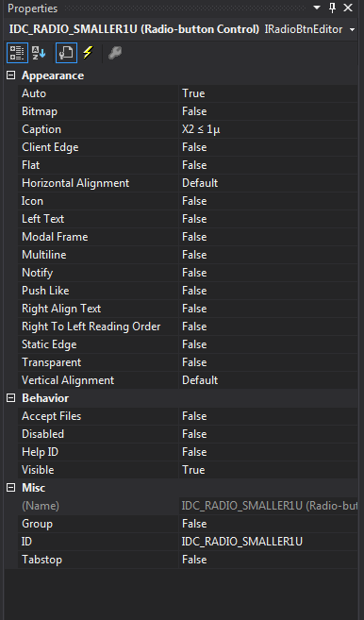Open the window position dropdown arrow

(x=317, y=8)
